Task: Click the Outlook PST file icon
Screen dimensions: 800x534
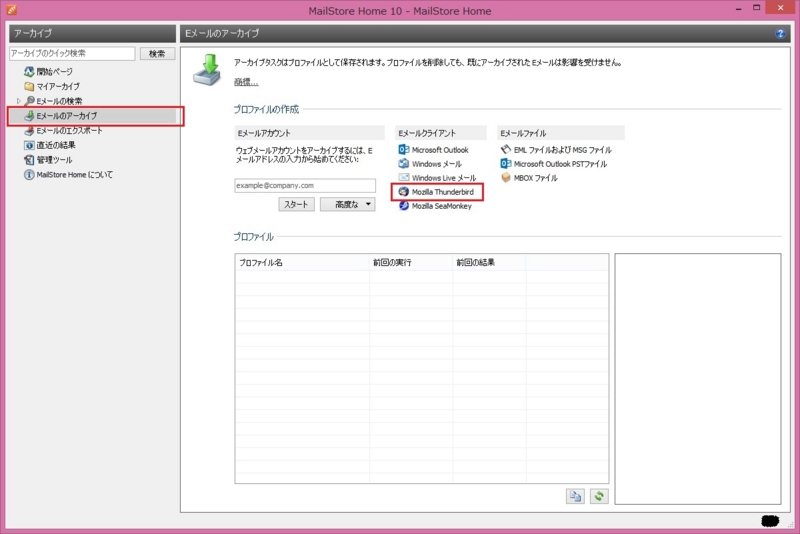Action: [x=506, y=163]
